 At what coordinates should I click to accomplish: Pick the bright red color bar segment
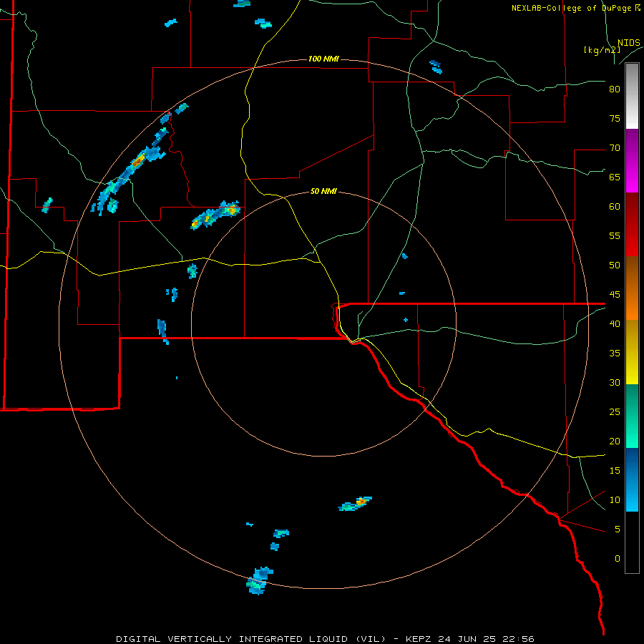click(632, 224)
